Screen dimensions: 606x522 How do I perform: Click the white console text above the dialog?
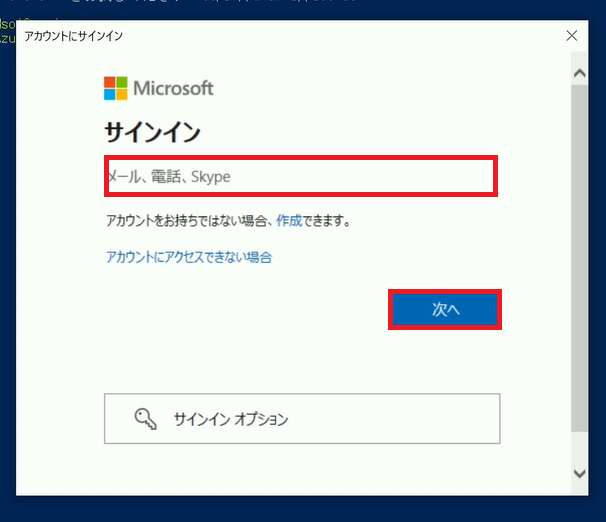193,2
